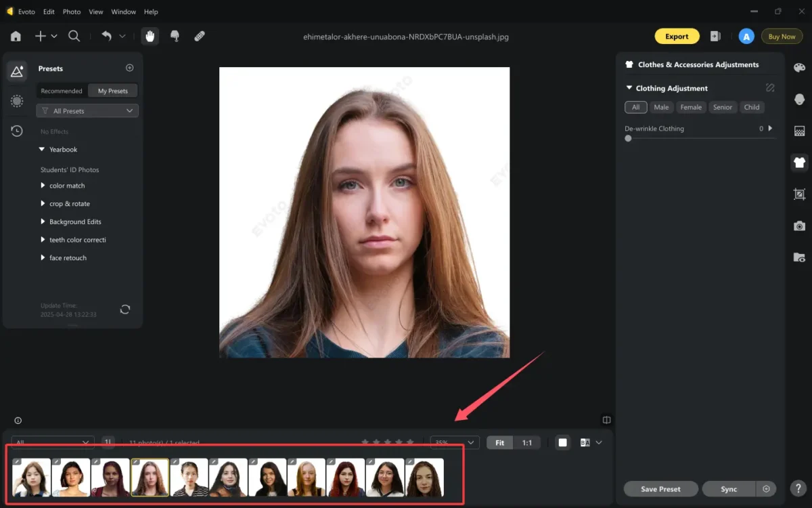Select the Hand pan tool
This screenshot has height=508, width=812.
(x=150, y=37)
